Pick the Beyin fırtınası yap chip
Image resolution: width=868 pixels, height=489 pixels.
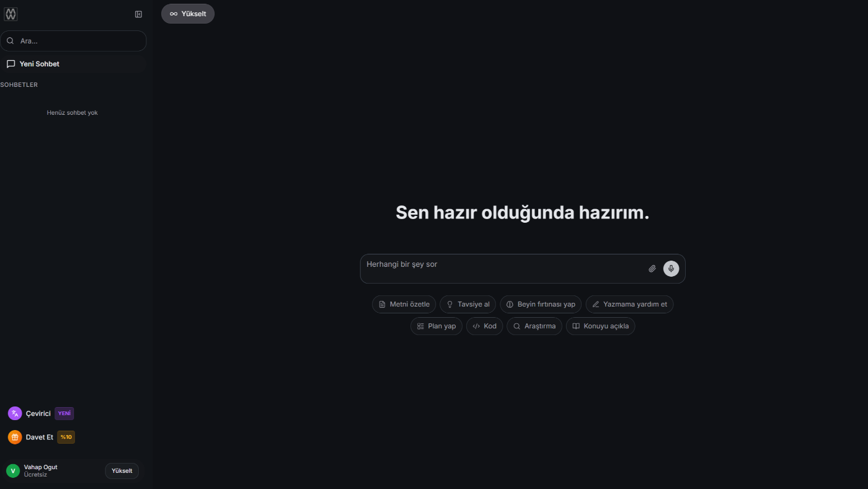point(541,304)
